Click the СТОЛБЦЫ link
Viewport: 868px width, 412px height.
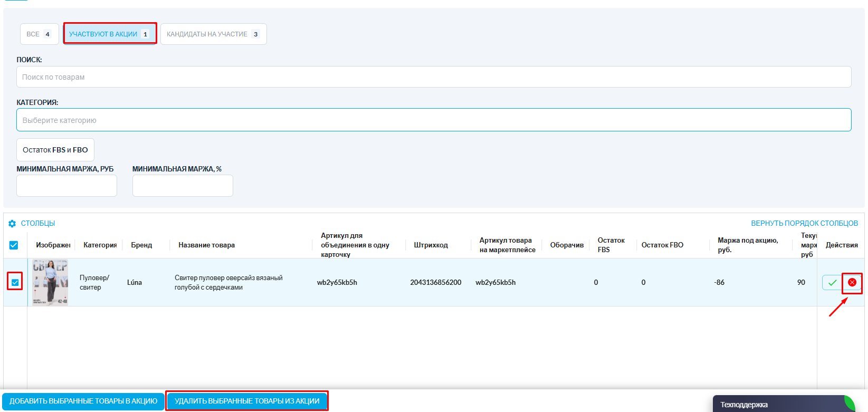point(38,224)
